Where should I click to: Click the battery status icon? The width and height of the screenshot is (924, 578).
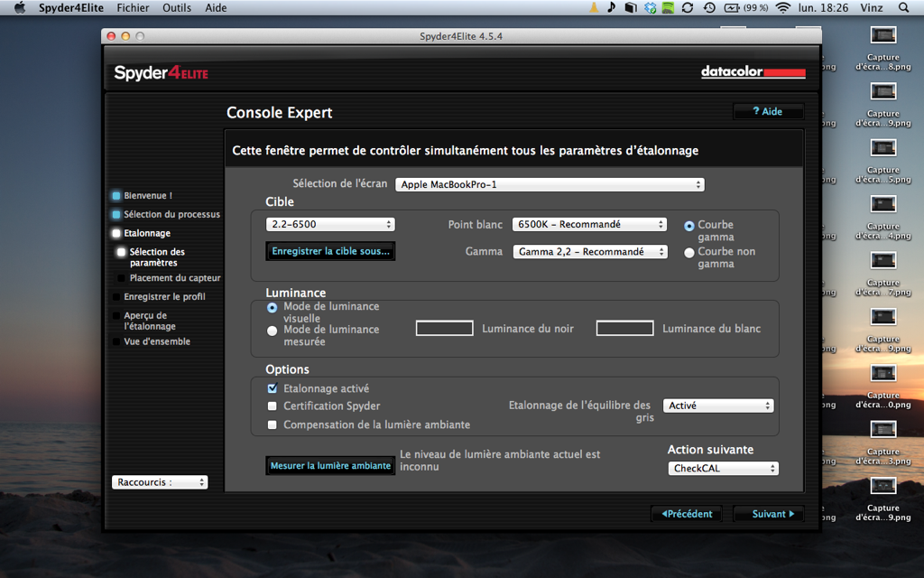coord(735,8)
